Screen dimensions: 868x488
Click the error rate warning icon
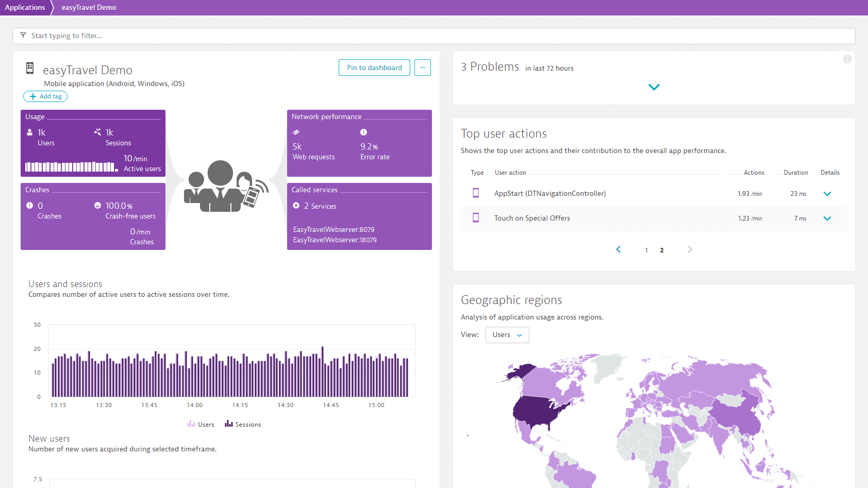(363, 132)
